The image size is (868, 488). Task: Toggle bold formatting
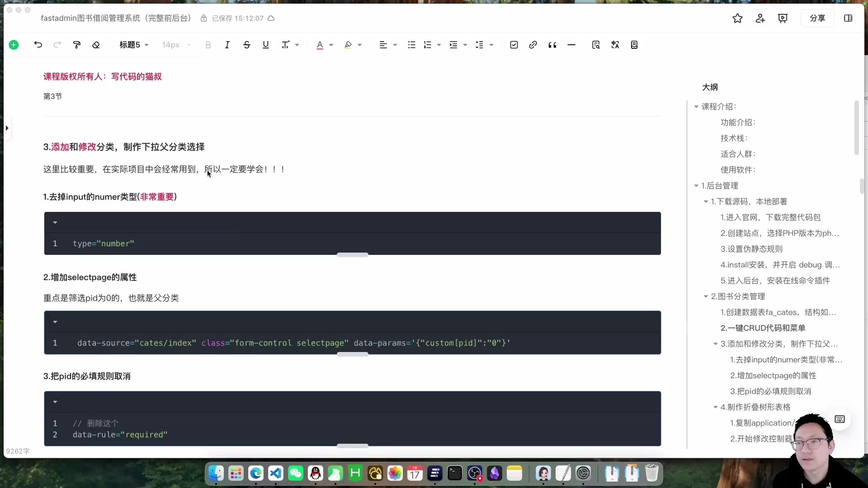tap(208, 45)
